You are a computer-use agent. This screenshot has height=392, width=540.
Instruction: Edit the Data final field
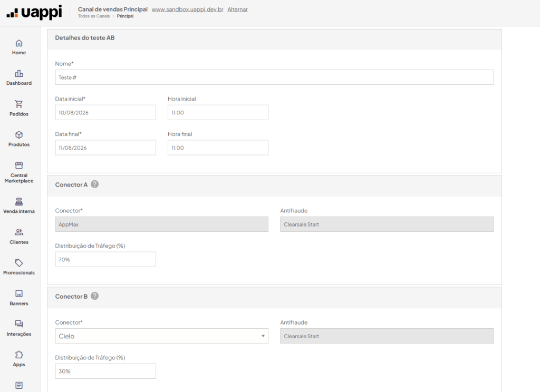105,148
